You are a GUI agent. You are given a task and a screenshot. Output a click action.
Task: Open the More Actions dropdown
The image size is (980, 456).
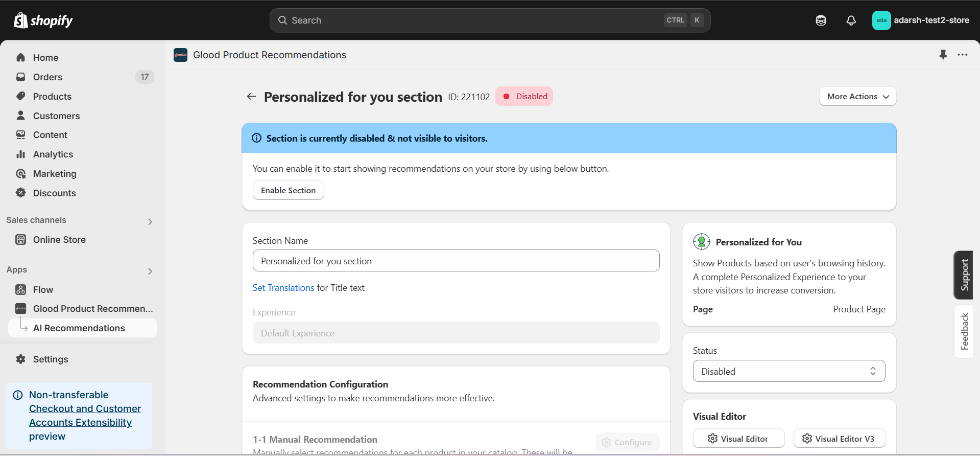coord(857,97)
